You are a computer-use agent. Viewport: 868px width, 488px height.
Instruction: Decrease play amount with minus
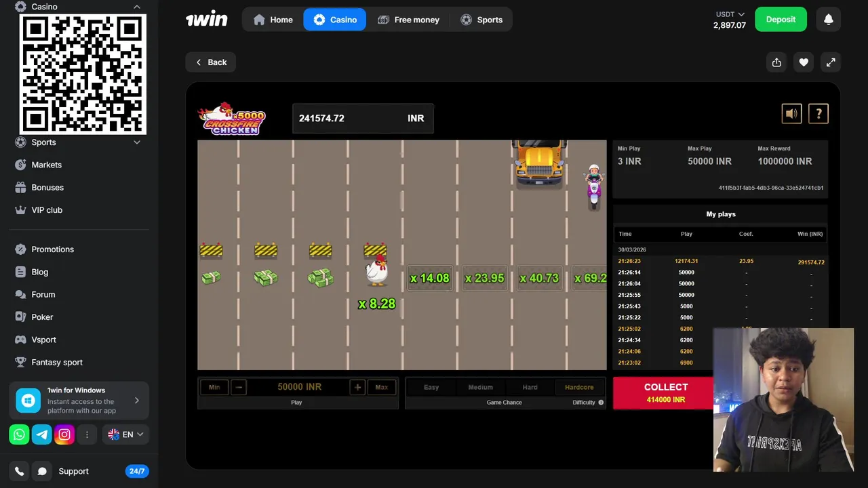point(239,387)
